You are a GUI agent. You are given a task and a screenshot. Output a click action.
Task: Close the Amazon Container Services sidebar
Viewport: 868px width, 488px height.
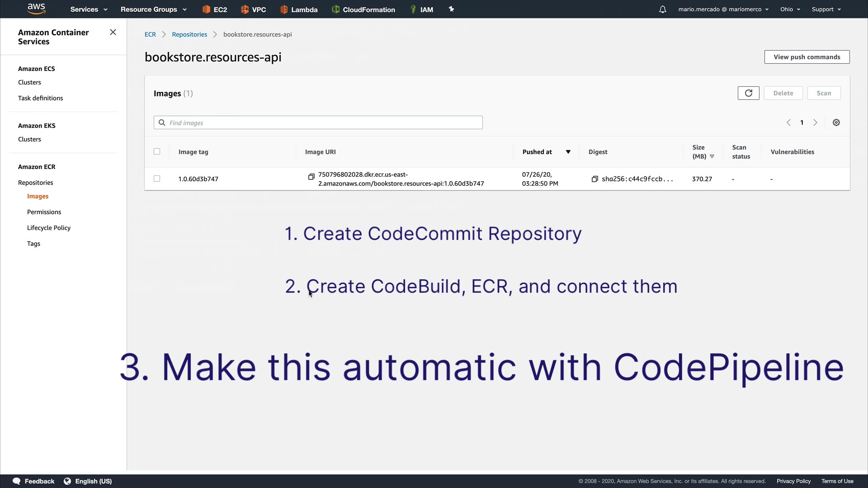113,32
